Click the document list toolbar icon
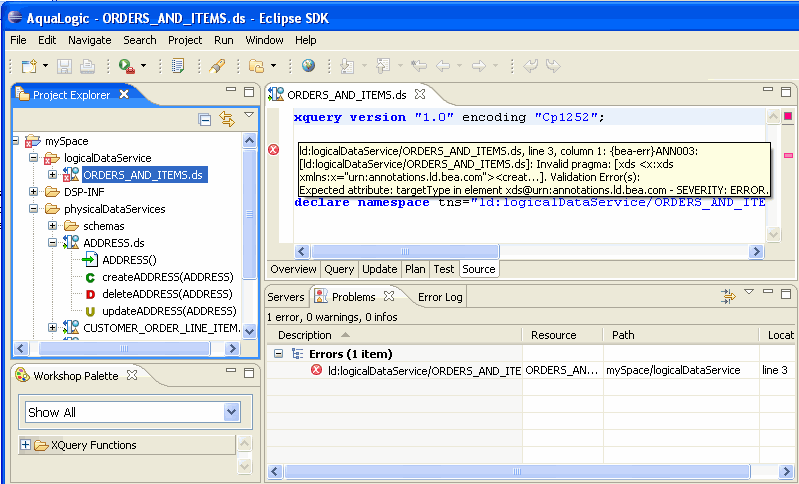Viewport: 799px width, 484px height. 178,66
